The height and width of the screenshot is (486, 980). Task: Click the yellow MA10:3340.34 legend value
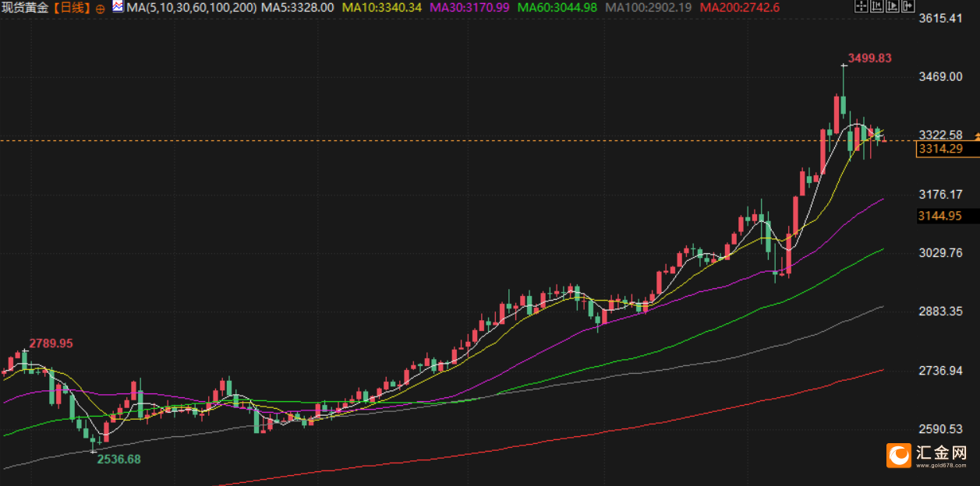[382, 8]
